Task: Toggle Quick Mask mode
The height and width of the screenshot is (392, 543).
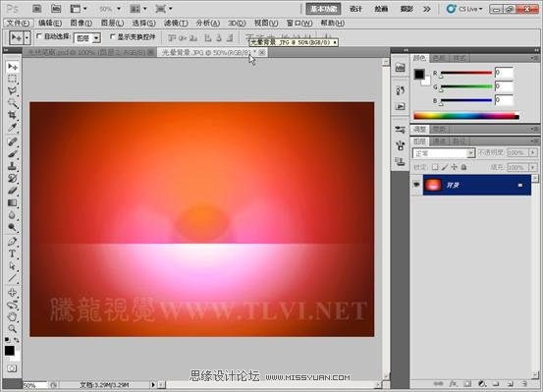Action: [x=12, y=368]
